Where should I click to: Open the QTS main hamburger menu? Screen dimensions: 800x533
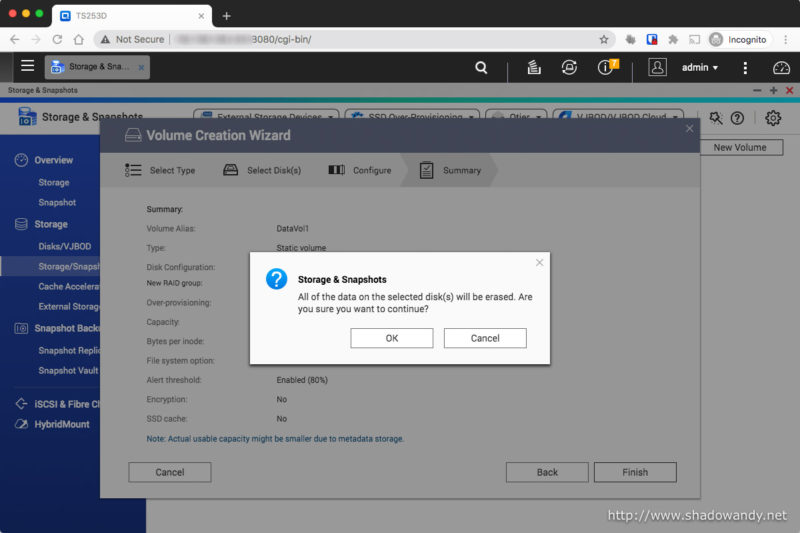(x=27, y=67)
